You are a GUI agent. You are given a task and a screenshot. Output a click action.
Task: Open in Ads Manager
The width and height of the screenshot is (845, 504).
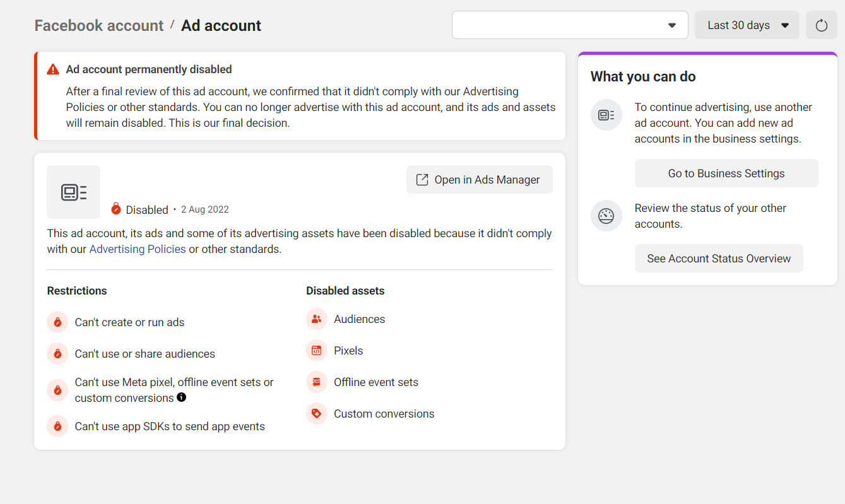click(x=480, y=180)
